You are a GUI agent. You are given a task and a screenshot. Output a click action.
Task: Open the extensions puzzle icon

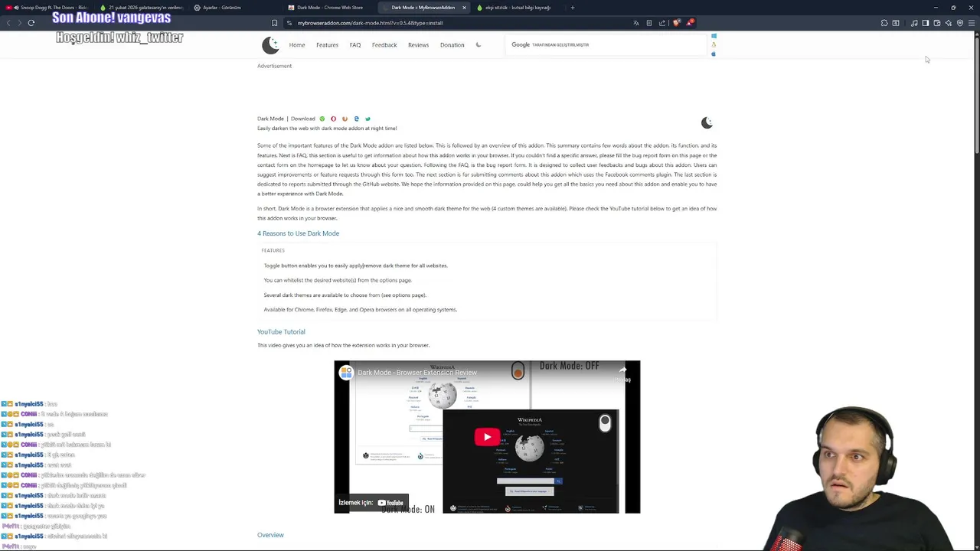click(884, 23)
